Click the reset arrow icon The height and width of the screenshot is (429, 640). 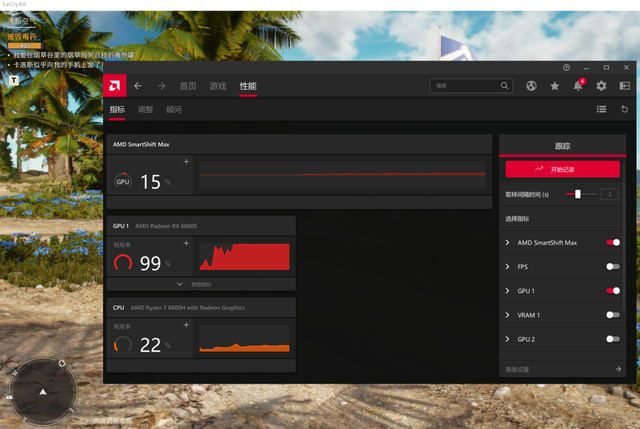[x=624, y=109]
